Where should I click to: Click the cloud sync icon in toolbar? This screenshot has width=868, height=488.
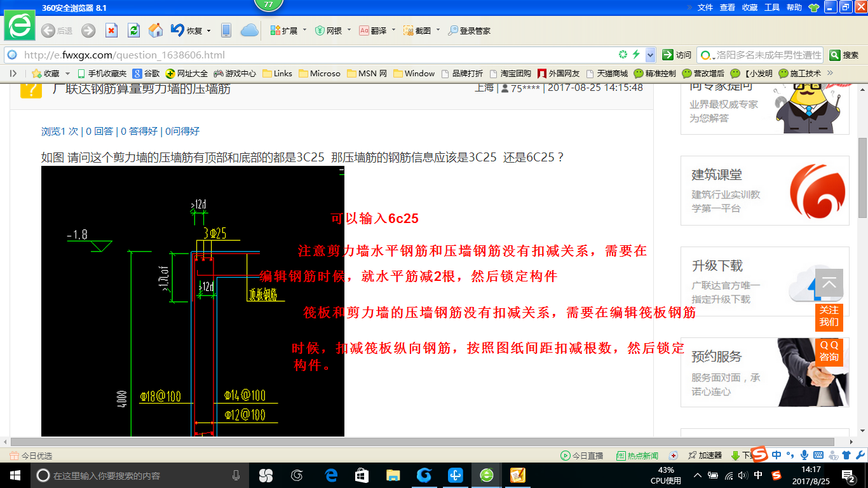[249, 30]
